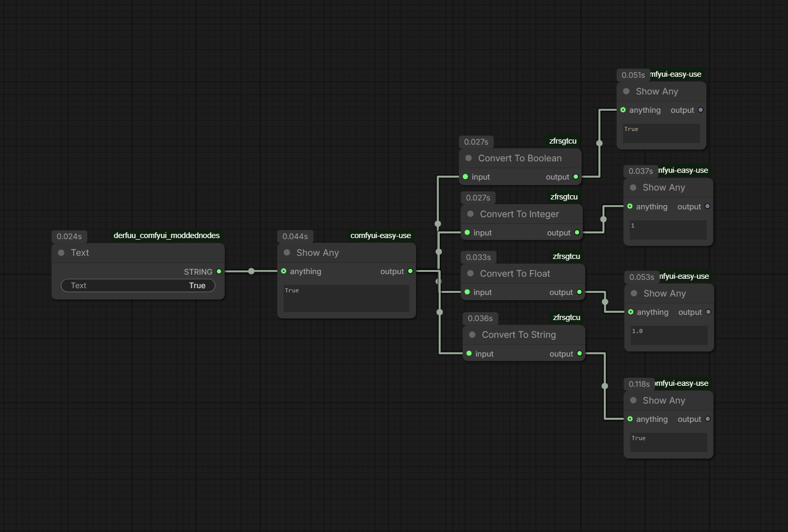
Task: Click anything socket of 0.037s Show Any
Action: [x=630, y=206]
